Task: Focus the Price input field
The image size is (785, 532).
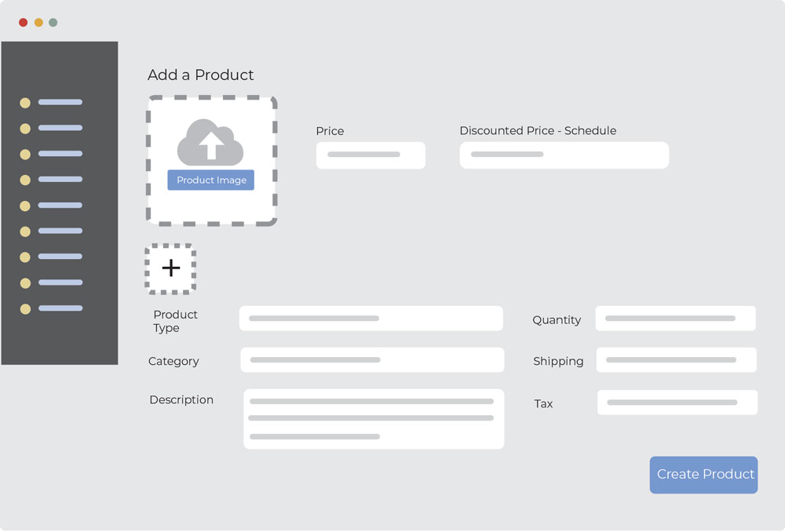Action: [371, 155]
